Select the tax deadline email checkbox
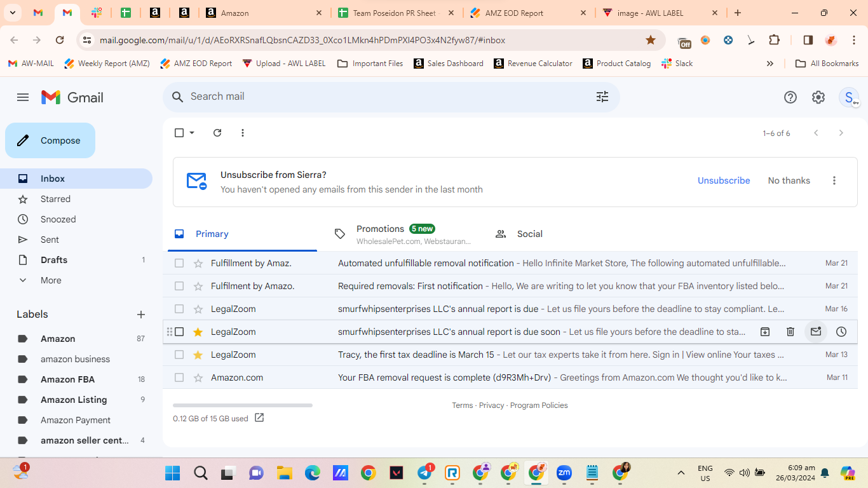868x488 pixels. coord(179,355)
